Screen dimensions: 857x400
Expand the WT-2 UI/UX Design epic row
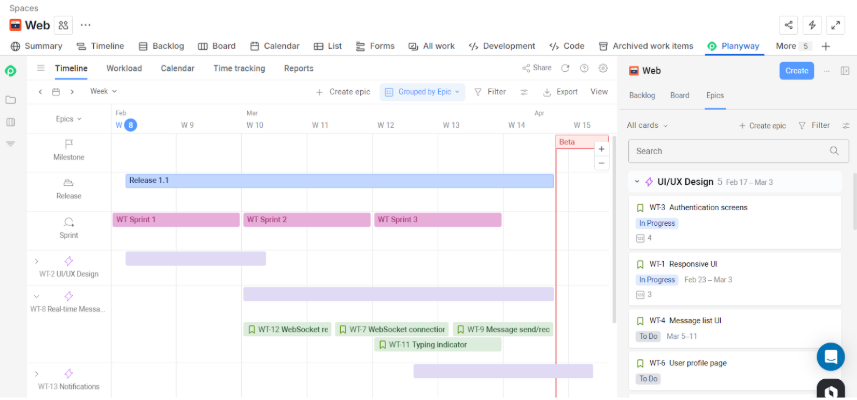click(37, 261)
